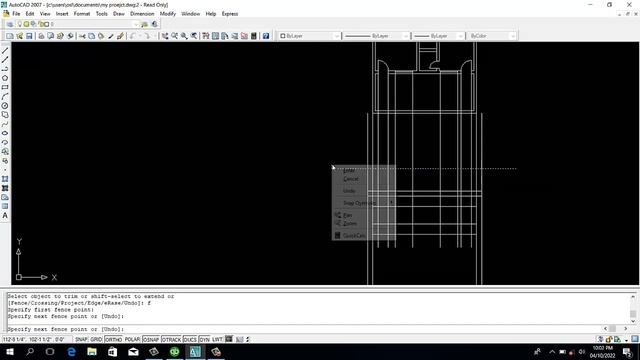Open Microsoft Edge from taskbar
The width and height of the screenshot is (640, 360).
point(71,352)
